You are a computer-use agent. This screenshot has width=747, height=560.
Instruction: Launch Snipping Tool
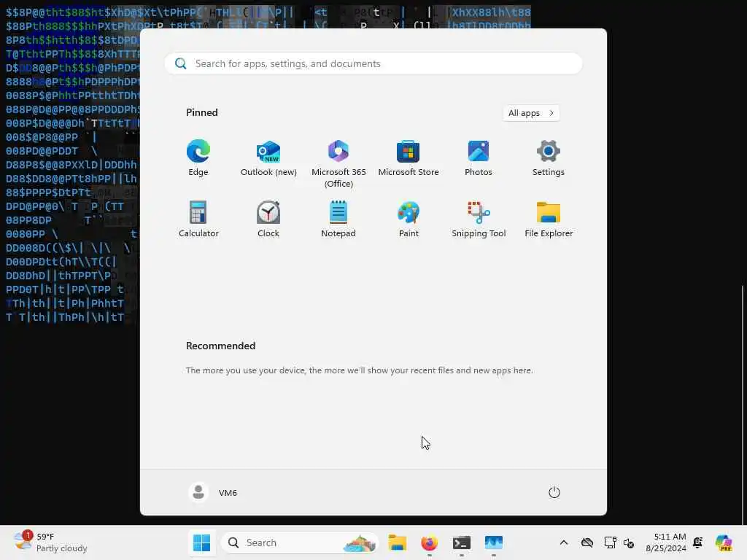(x=479, y=219)
